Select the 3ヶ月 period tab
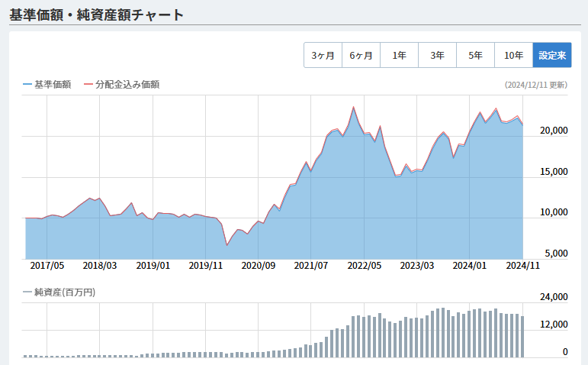Screen dimensions: 588x365 [323, 55]
